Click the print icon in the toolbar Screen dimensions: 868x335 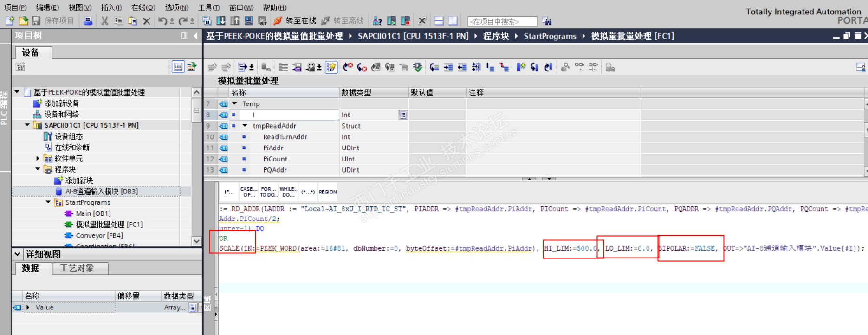tap(88, 21)
